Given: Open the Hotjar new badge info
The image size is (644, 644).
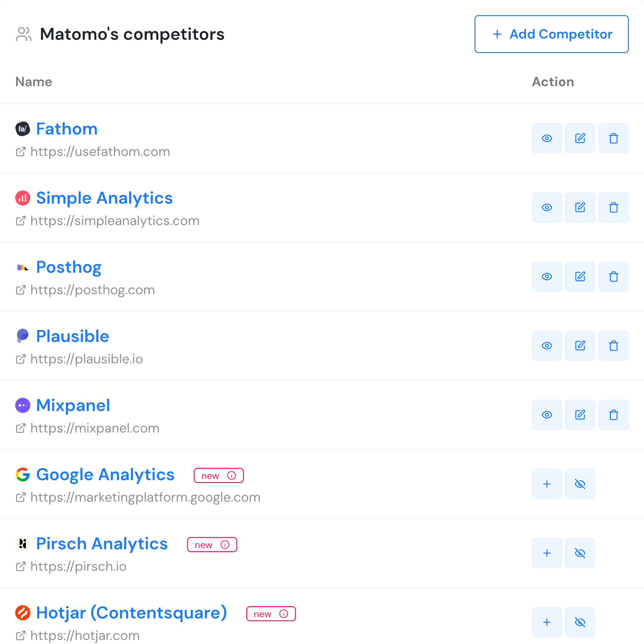Looking at the screenshot, I should [x=284, y=614].
